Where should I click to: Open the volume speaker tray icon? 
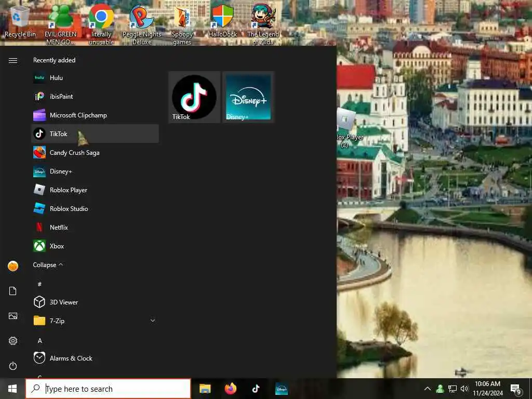(x=464, y=389)
